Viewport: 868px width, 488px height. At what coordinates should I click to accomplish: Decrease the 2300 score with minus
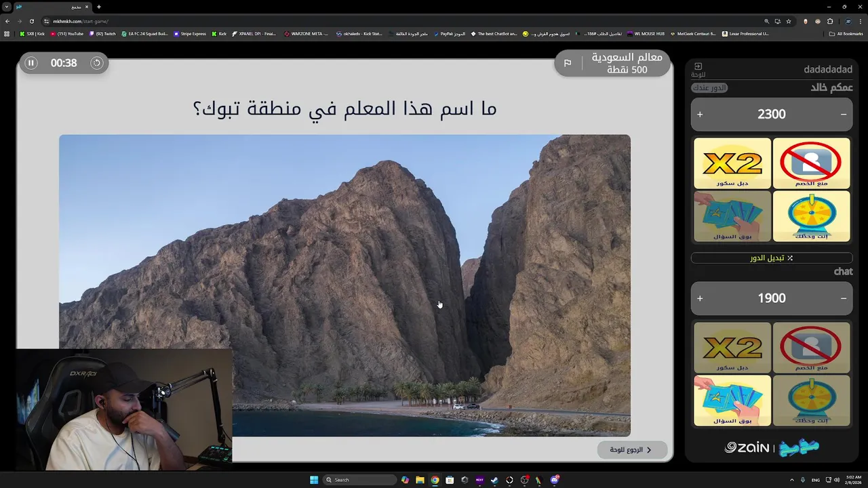[x=844, y=115]
